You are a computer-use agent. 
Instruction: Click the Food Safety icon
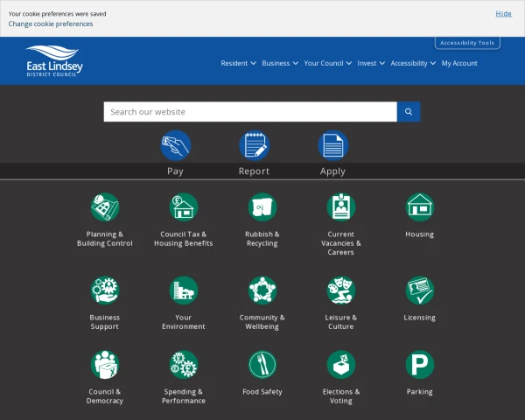tap(262, 365)
